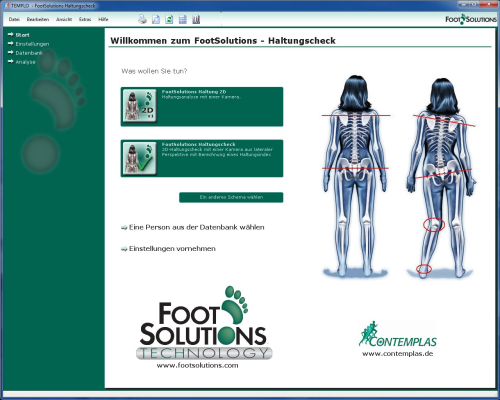This screenshot has width=500, height=400.
Task: Click the green refresh arrows icon
Action: tap(169, 19)
